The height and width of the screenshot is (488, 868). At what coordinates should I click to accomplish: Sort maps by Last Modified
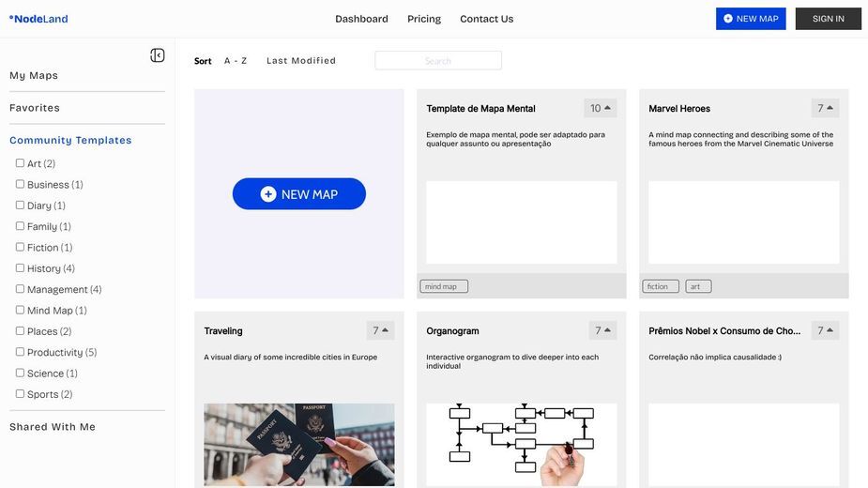point(301,61)
